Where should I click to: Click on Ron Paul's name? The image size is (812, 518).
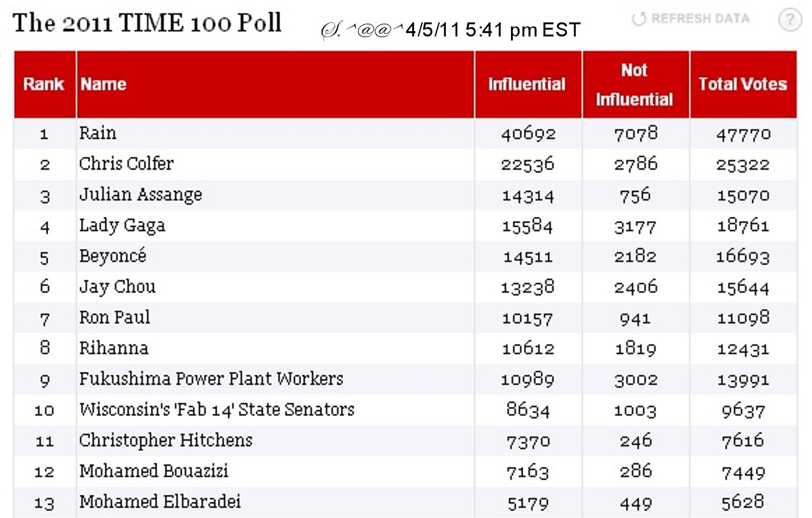115,317
